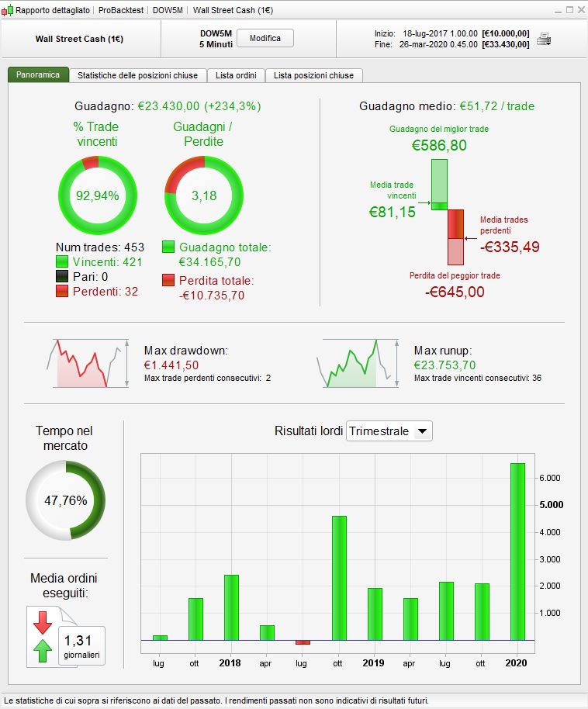Click the €81,15 average winning trade
The width and height of the screenshot is (588, 709).
tap(393, 212)
